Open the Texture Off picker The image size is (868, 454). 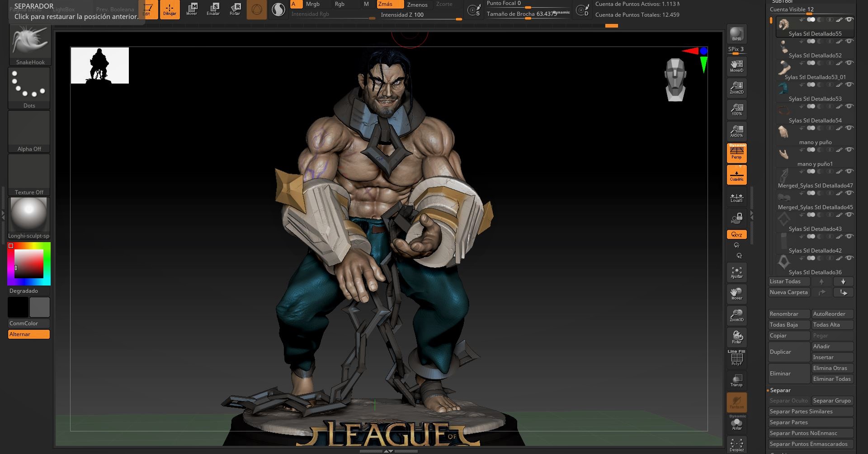[29, 175]
